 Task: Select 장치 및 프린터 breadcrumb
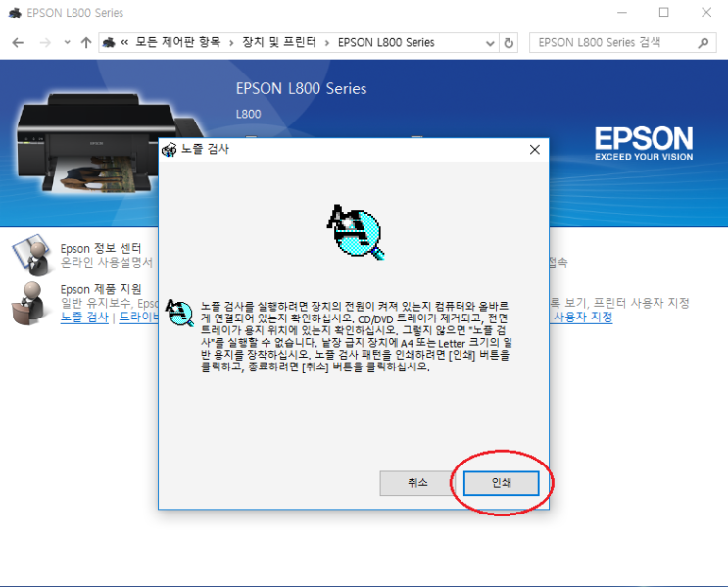pyautogui.click(x=278, y=43)
